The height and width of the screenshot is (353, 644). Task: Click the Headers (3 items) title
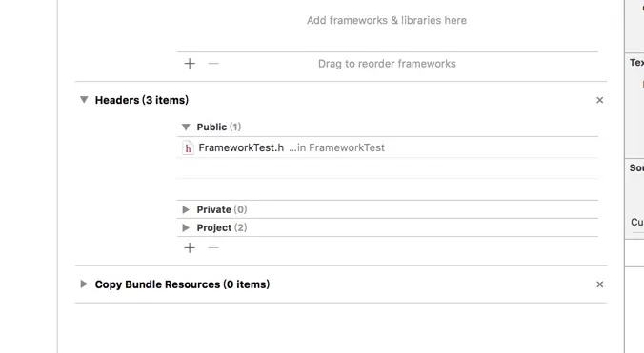[142, 100]
